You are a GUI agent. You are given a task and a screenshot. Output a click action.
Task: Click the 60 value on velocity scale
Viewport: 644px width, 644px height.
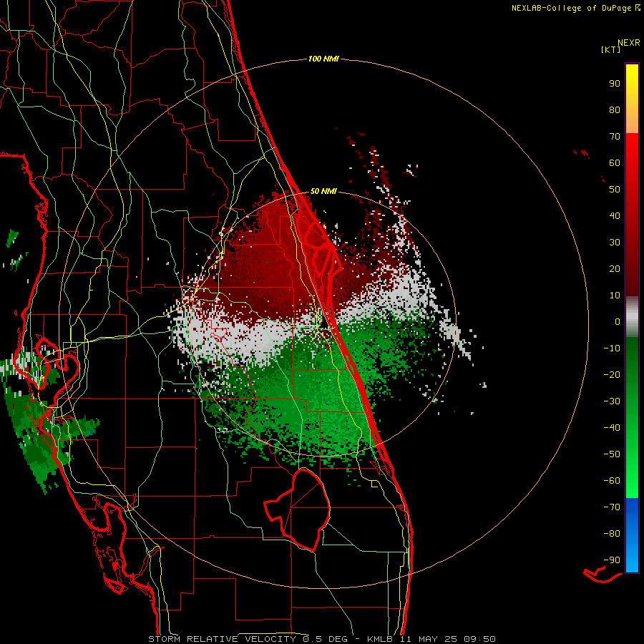pyautogui.click(x=615, y=163)
